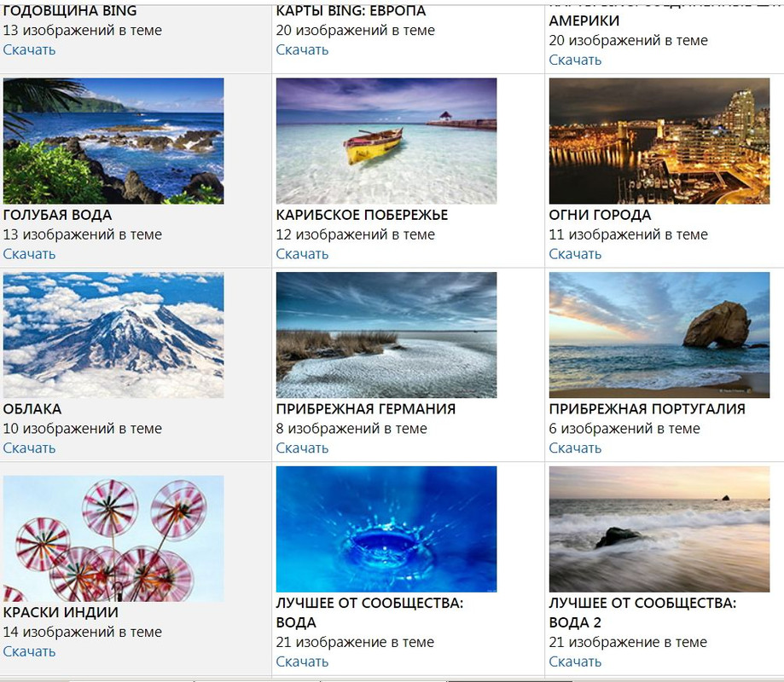Download the Годовщина Bing theme
The height and width of the screenshot is (682, 784).
29,50
